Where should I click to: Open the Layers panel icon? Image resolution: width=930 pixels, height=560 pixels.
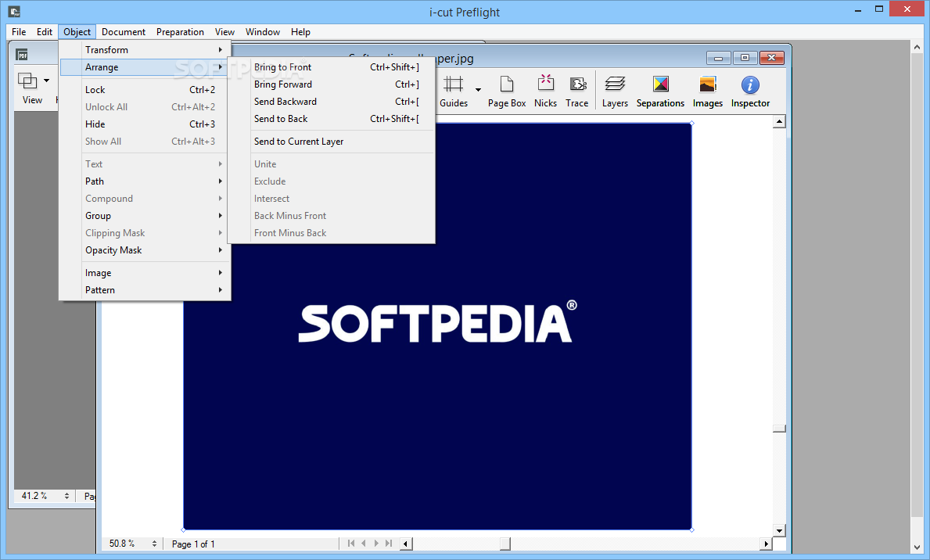615,84
